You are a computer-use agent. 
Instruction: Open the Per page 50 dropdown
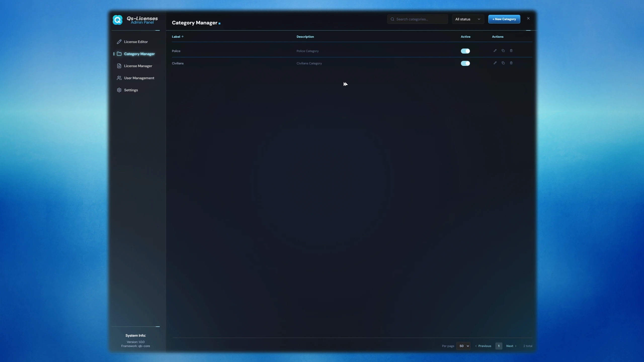(463, 346)
